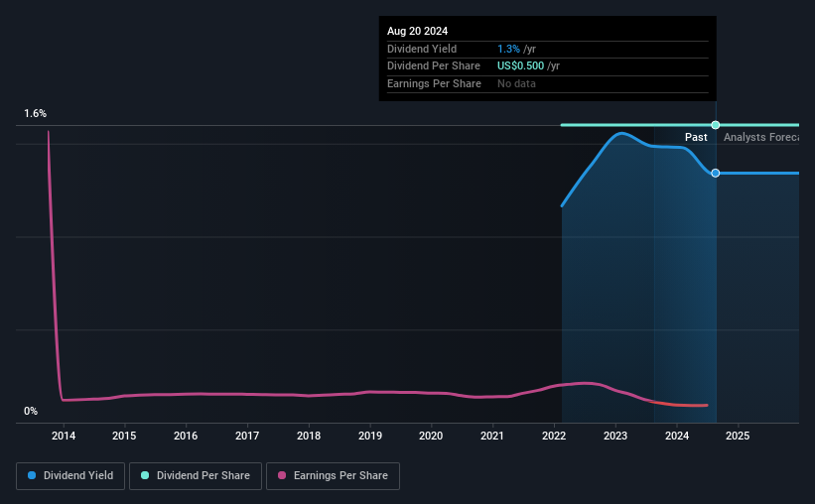Click the 2014 x-axis label
The image size is (815, 504).
(64, 436)
